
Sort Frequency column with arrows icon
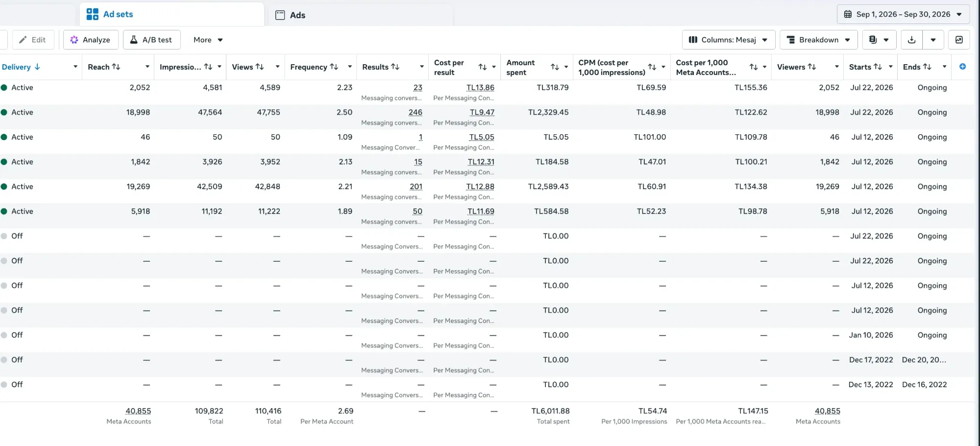coord(334,67)
